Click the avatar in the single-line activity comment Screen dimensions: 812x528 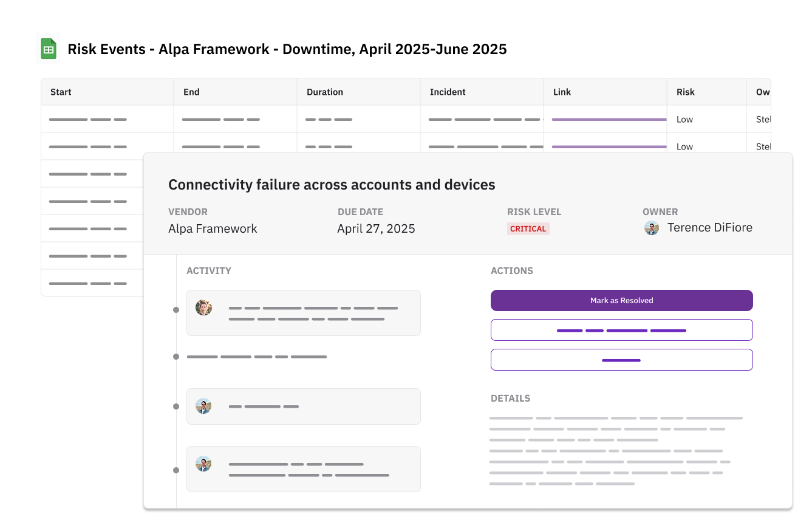(203, 406)
